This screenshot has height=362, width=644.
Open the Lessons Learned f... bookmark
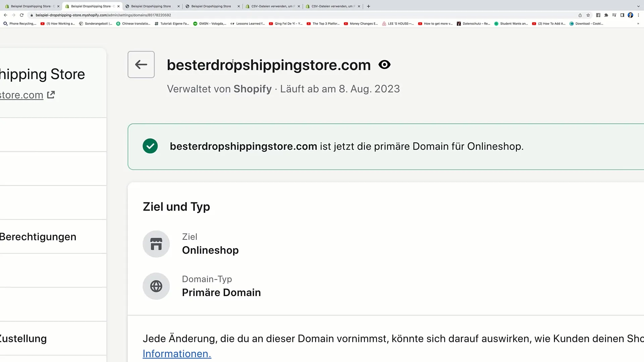pyautogui.click(x=248, y=24)
